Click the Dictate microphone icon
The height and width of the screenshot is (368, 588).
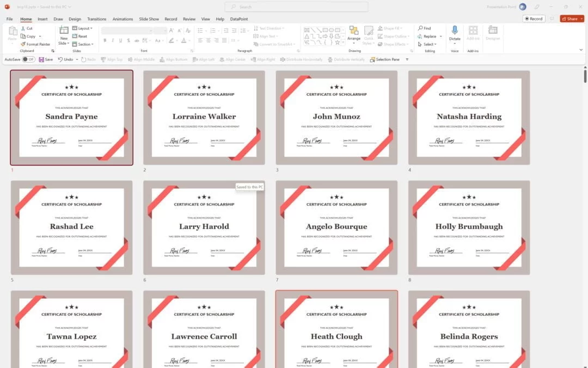[x=455, y=30]
